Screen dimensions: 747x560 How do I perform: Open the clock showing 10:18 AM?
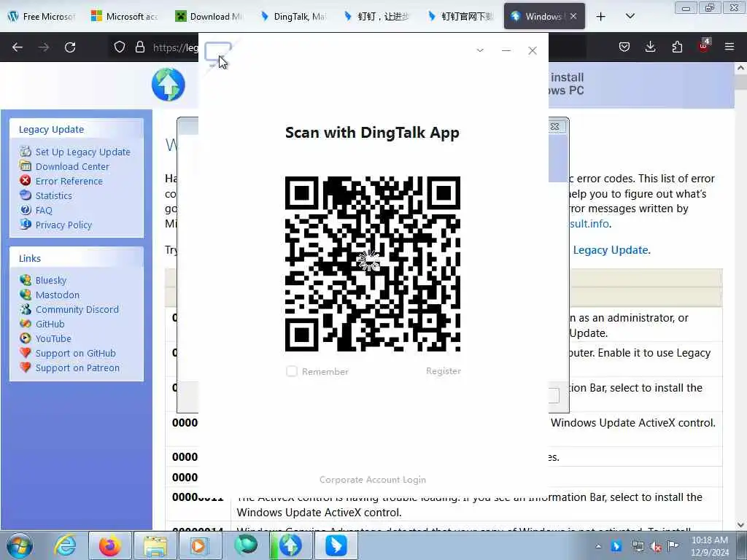pyautogui.click(x=710, y=545)
